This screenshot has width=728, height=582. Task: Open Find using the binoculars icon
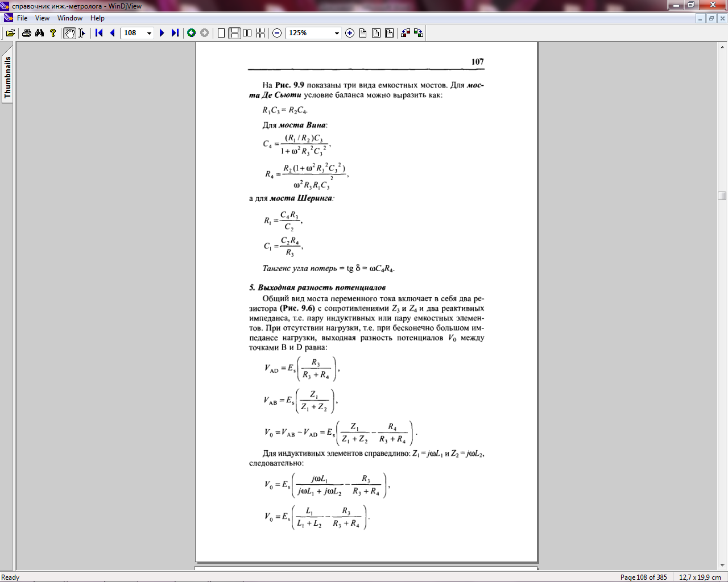(39, 33)
